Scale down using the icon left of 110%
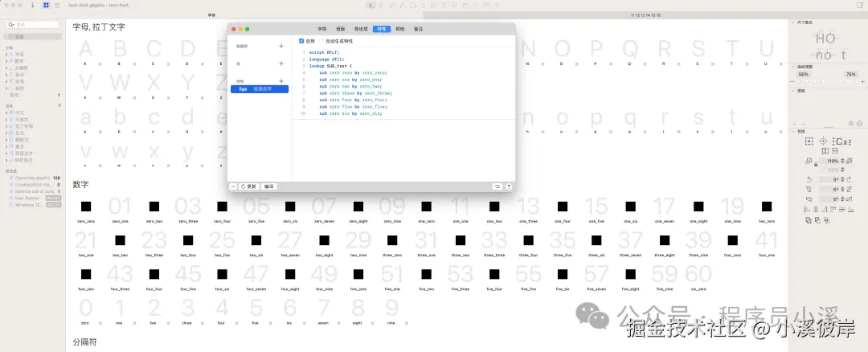868x352 pixels. [809, 161]
